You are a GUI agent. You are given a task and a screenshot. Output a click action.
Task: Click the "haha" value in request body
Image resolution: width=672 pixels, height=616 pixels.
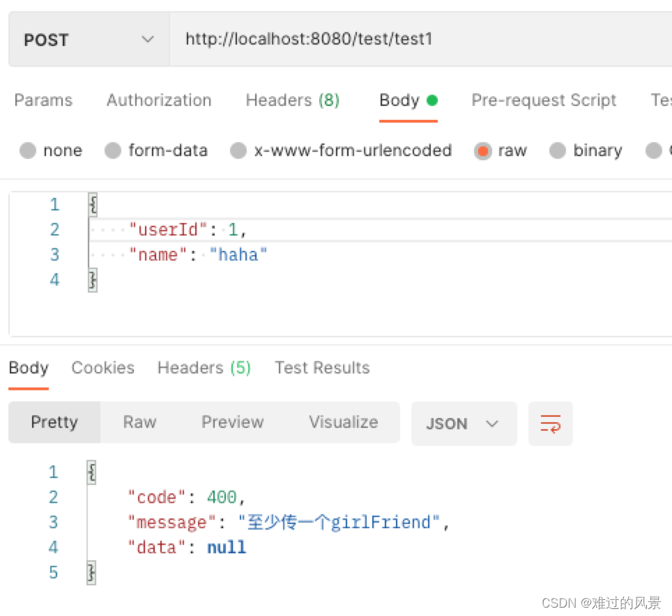238,255
